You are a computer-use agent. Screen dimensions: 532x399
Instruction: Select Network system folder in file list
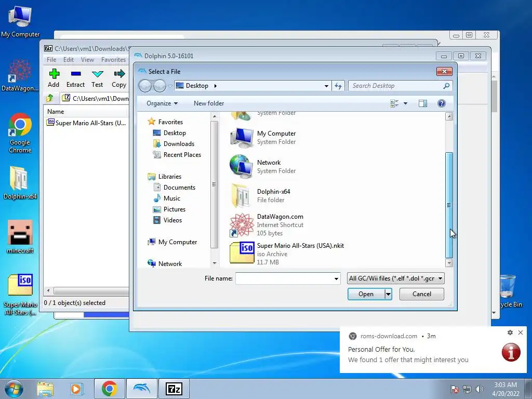[x=263, y=167]
